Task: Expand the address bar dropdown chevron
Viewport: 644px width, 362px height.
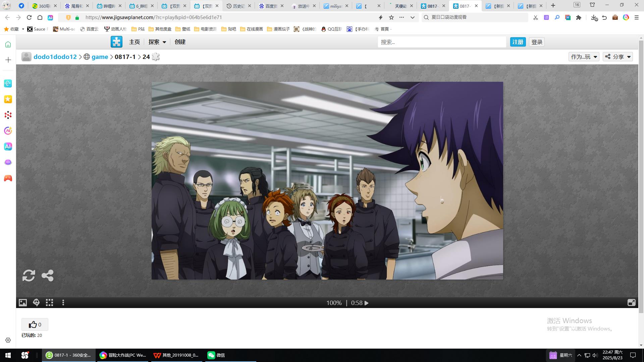Action: [x=413, y=17]
